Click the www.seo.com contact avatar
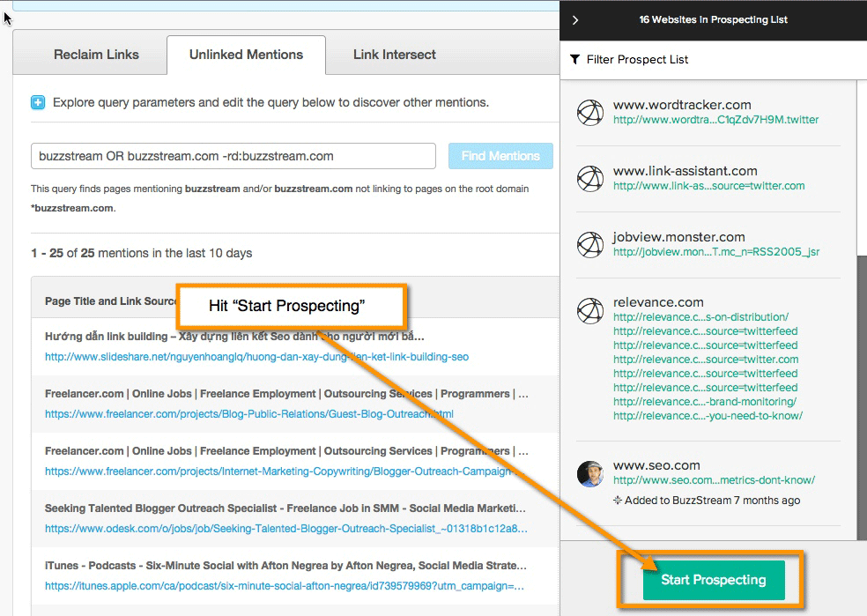The image size is (867, 616). click(590, 473)
